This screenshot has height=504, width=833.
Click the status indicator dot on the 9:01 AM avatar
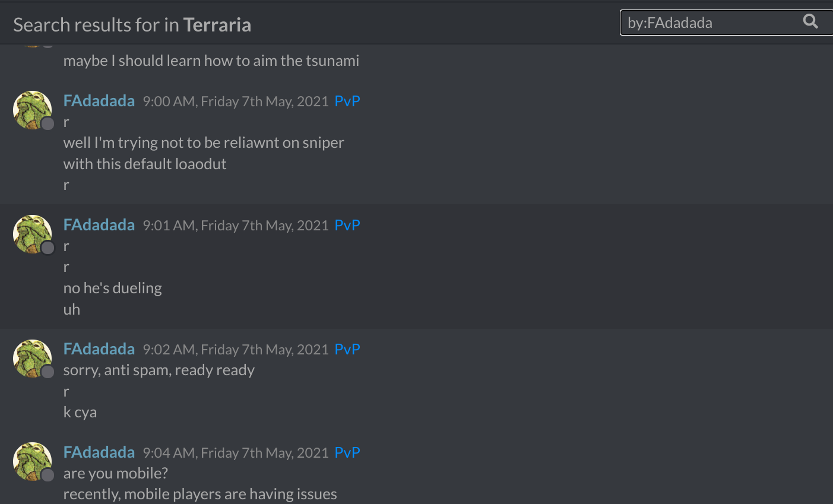click(x=47, y=248)
